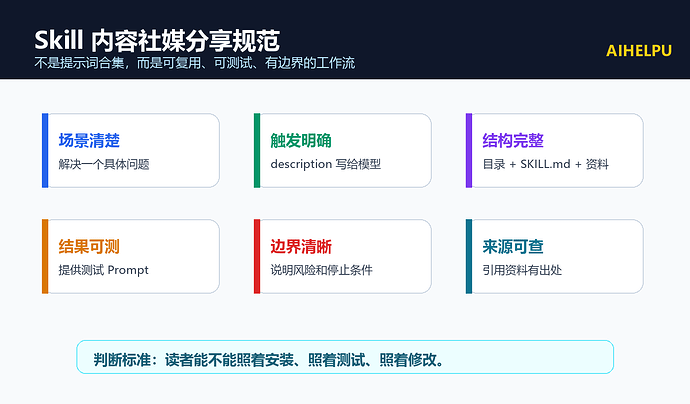The width and height of the screenshot is (690, 404).
Task: Select the "触发明确" card heading
Action: tap(301, 141)
